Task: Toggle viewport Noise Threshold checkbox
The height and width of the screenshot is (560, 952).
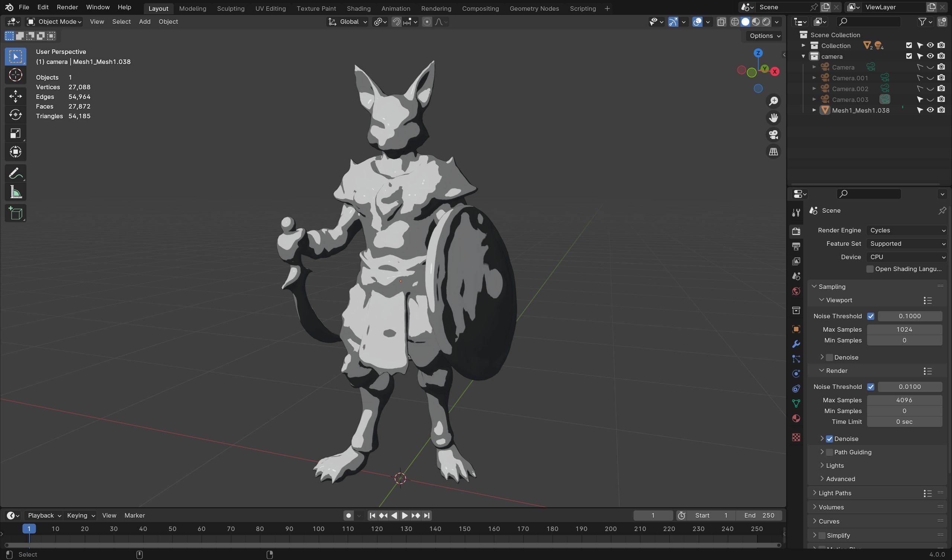Action: click(x=871, y=316)
